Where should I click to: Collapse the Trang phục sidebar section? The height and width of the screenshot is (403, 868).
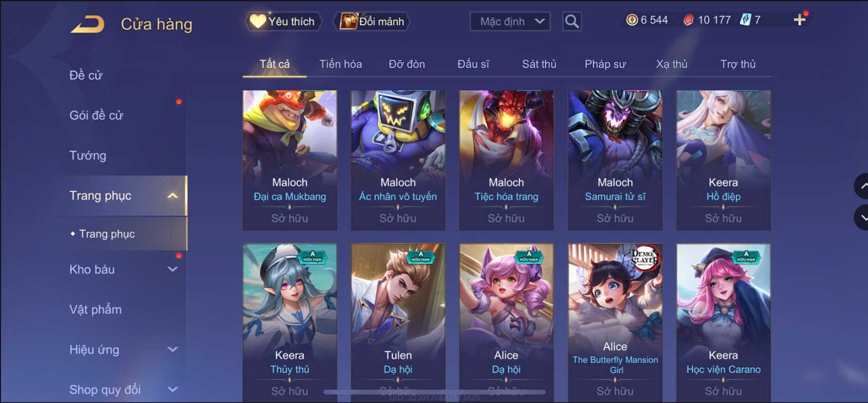[x=172, y=196]
